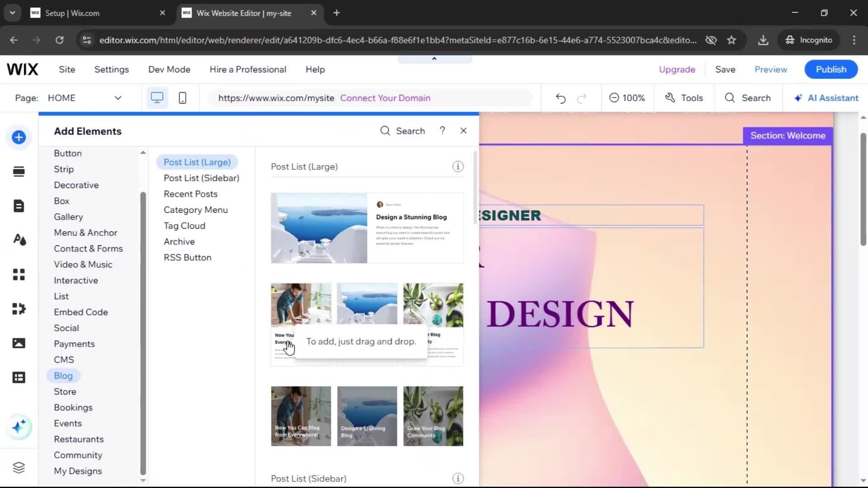
Task: Click the large Santorini post list thumbnail
Action: (367, 228)
